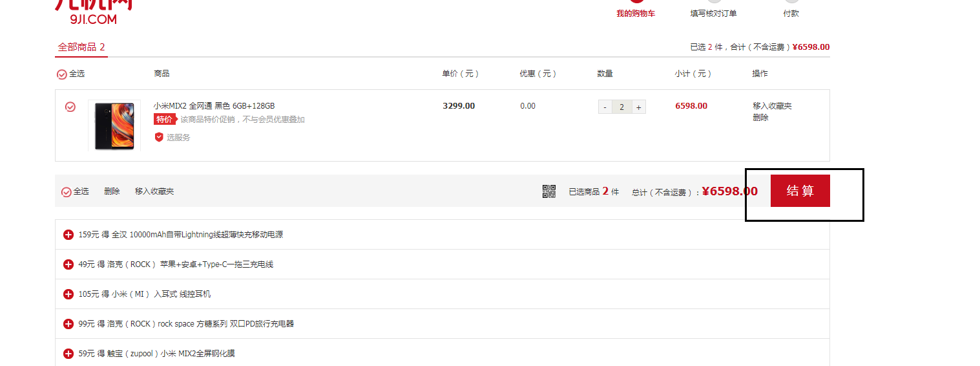Click the quantity input field

click(621, 107)
